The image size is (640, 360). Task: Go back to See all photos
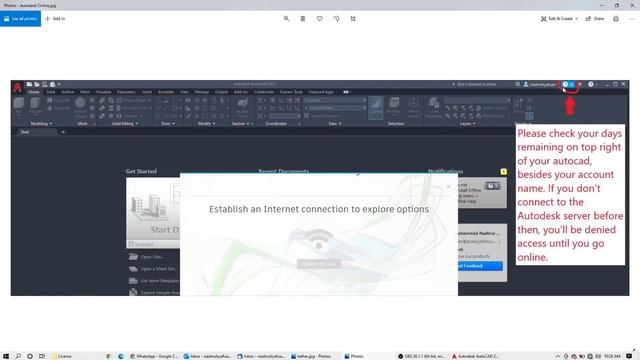tap(20, 19)
